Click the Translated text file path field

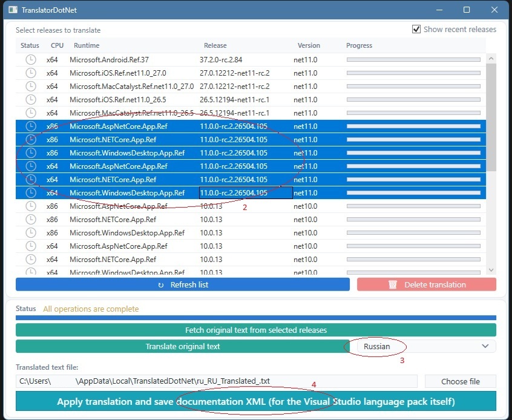point(217,381)
